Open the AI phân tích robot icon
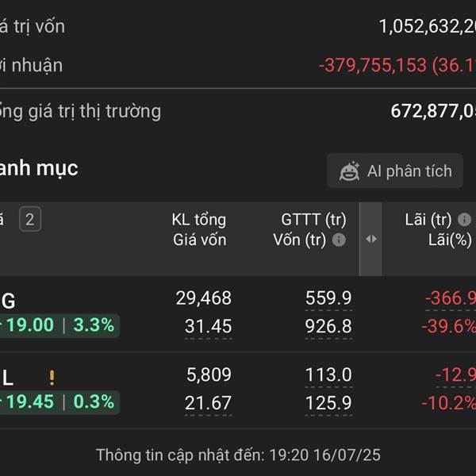Viewport: 476px width, 476px height. coord(349,171)
